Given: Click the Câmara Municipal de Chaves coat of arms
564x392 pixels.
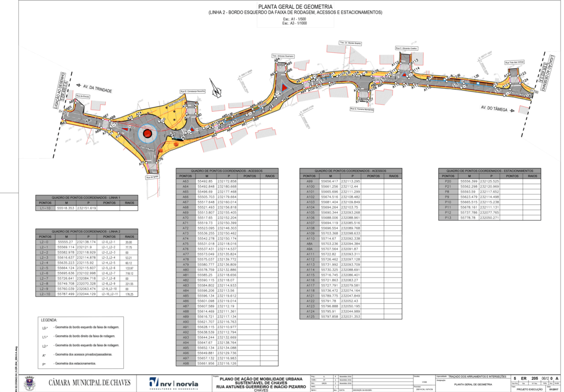Looking at the screenshot, I should coord(30,382).
